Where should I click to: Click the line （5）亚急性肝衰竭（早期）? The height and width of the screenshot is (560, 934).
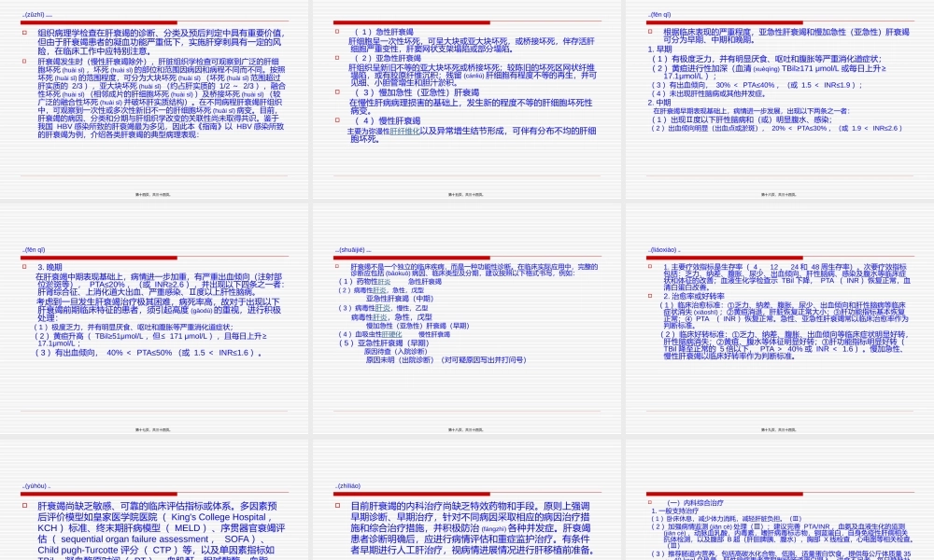point(384,343)
